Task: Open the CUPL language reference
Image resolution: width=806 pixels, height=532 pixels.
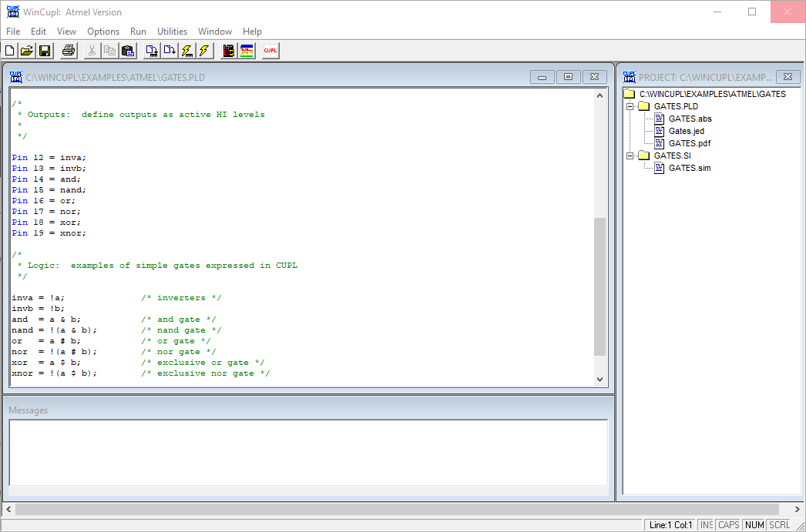Action: tap(270, 50)
